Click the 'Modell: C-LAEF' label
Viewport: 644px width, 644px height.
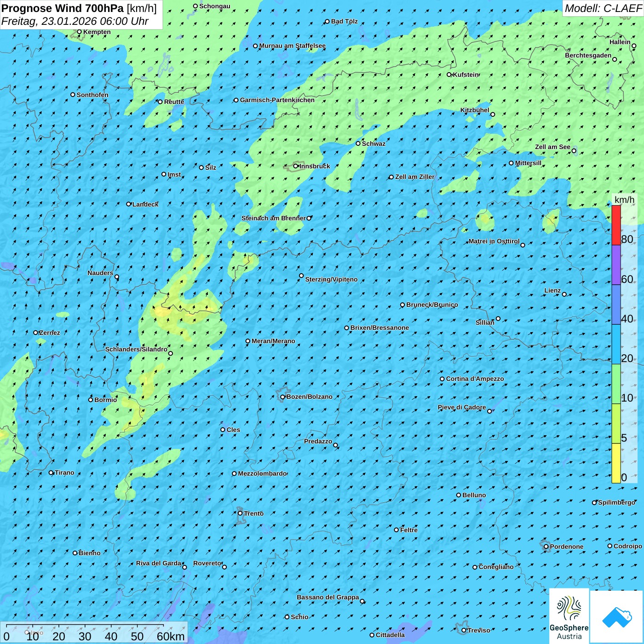tap(603, 8)
